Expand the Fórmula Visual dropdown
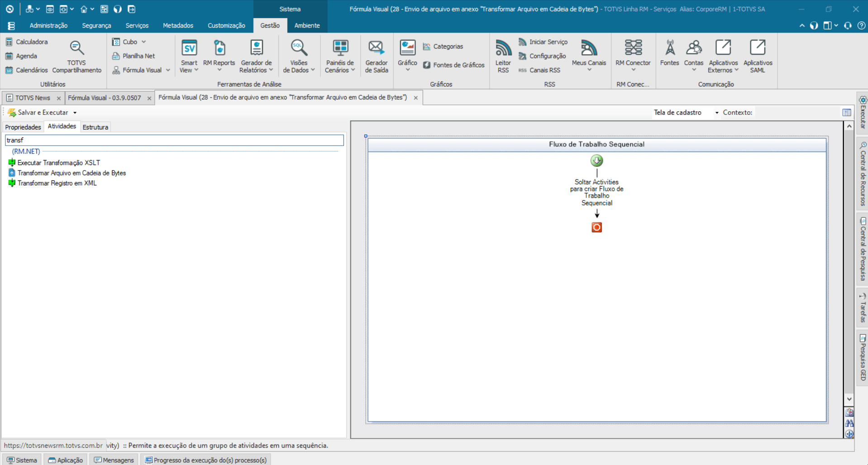 pyautogui.click(x=168, y=70)
